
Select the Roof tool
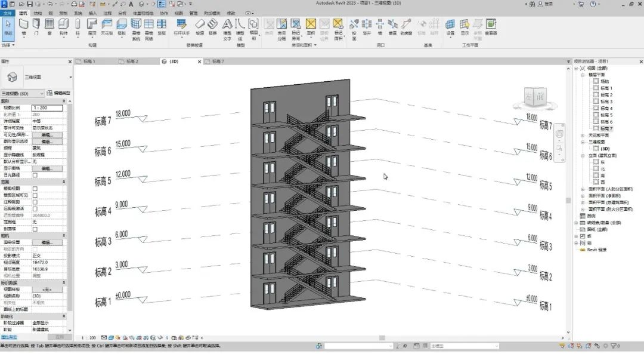coord(92,27)
